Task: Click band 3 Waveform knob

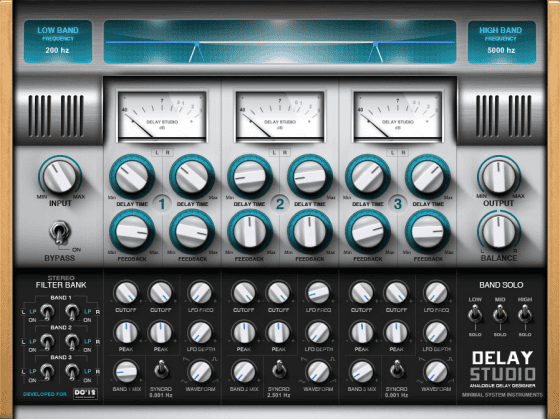Action: 436,372
